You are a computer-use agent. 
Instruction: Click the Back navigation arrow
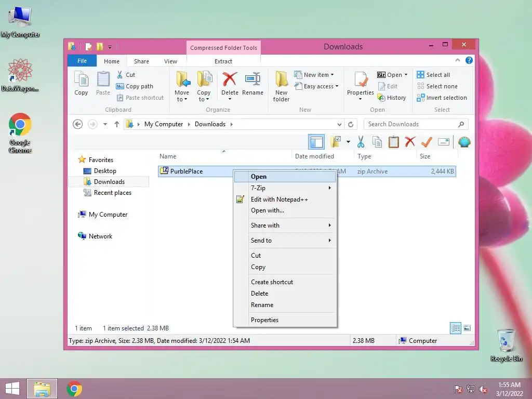tap(78, 124)
